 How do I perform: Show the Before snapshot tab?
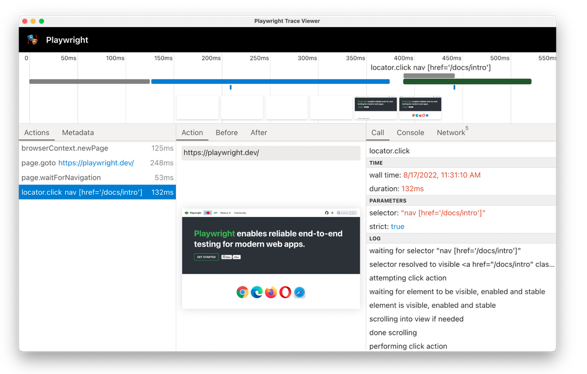[x=226, y=133]
